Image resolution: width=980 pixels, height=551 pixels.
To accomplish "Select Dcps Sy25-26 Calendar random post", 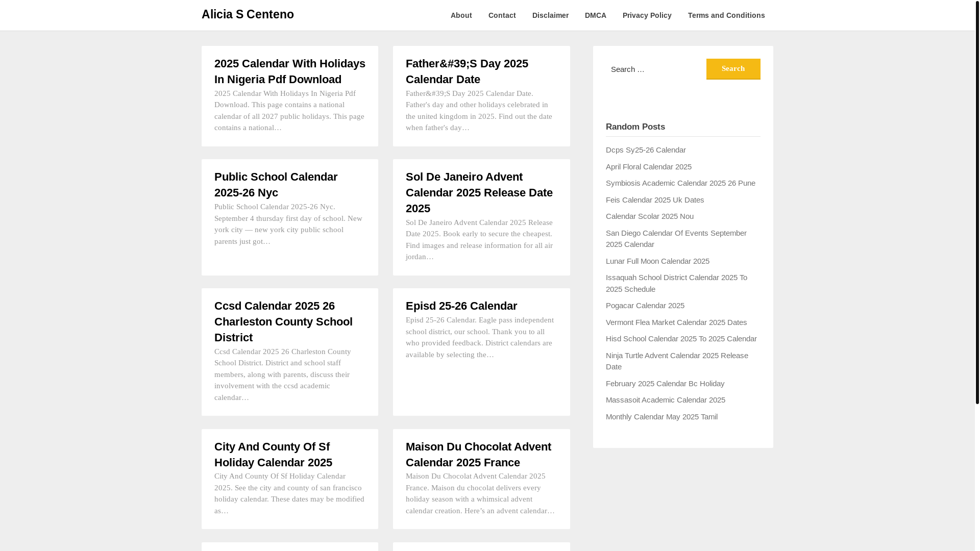I will tap(646, 150).
